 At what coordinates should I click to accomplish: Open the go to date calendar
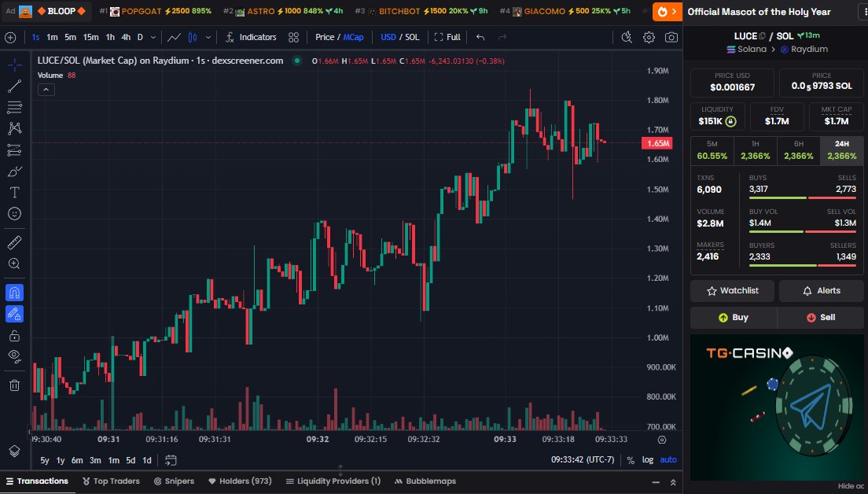(x=171, y=460)
